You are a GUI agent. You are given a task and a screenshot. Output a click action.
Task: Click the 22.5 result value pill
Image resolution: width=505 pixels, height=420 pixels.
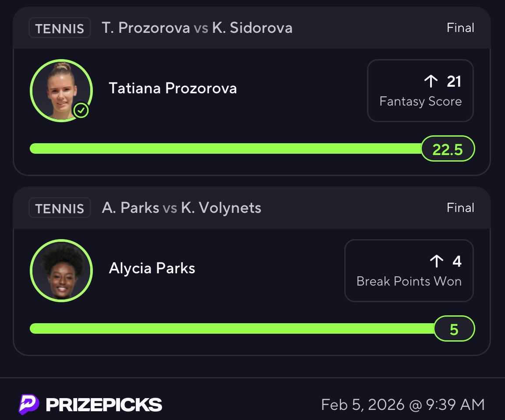448,149
